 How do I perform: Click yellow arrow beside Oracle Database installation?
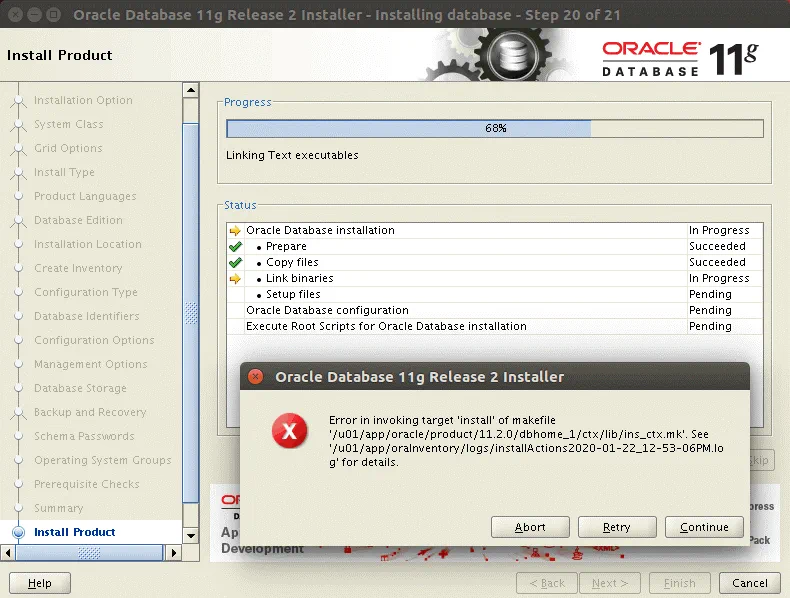click(235, 230)
